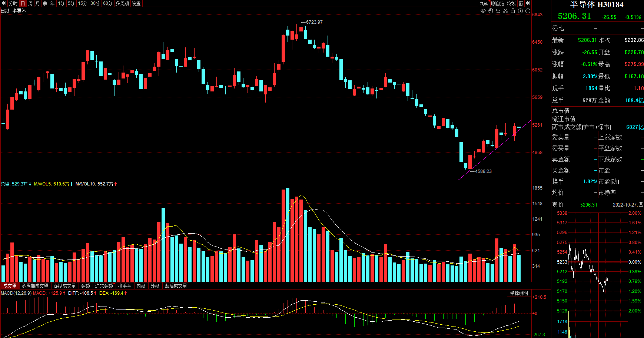Switch to the 周 weekly period tab

coord(30,3)
